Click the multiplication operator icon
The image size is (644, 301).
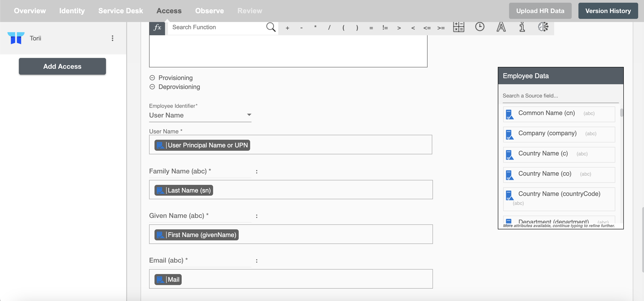(315, 27)
